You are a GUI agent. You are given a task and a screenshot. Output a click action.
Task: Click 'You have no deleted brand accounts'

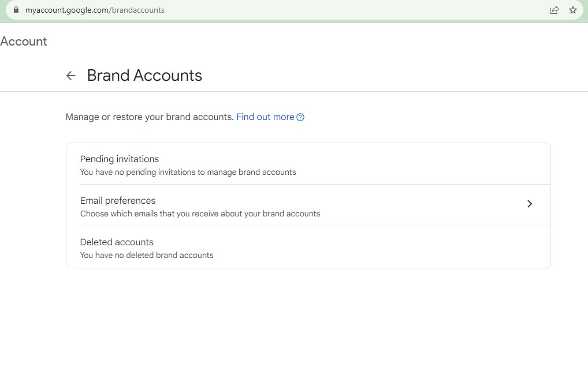pos(147,255)
